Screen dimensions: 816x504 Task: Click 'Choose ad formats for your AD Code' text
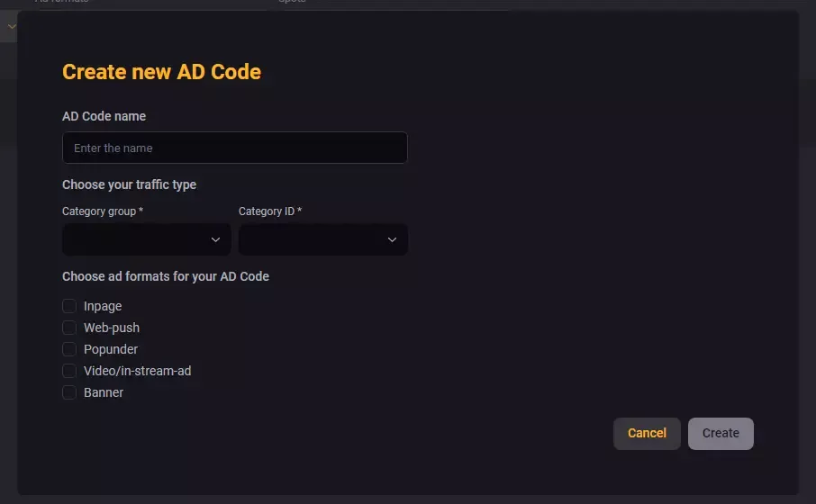(166, 276)
